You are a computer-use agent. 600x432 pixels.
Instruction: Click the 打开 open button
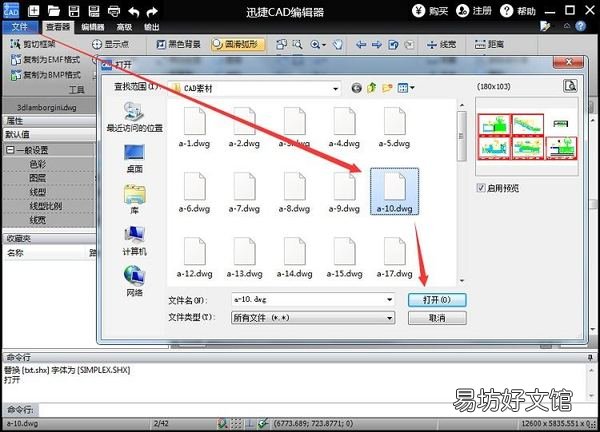coord(437,300)
